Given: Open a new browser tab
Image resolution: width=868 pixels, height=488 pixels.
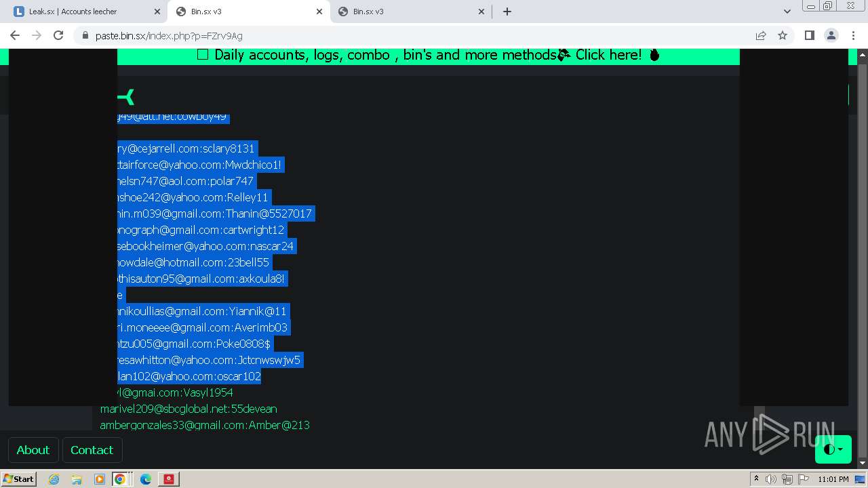Looking at the screenshot, I should point(507,12).
